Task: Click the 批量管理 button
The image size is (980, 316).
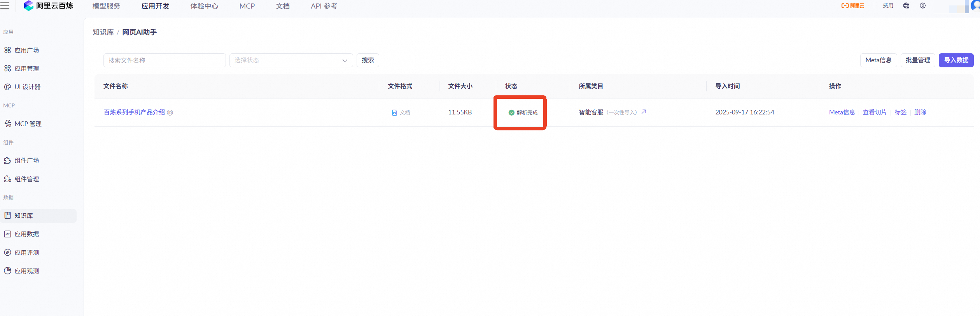Action: coord(918,60)
